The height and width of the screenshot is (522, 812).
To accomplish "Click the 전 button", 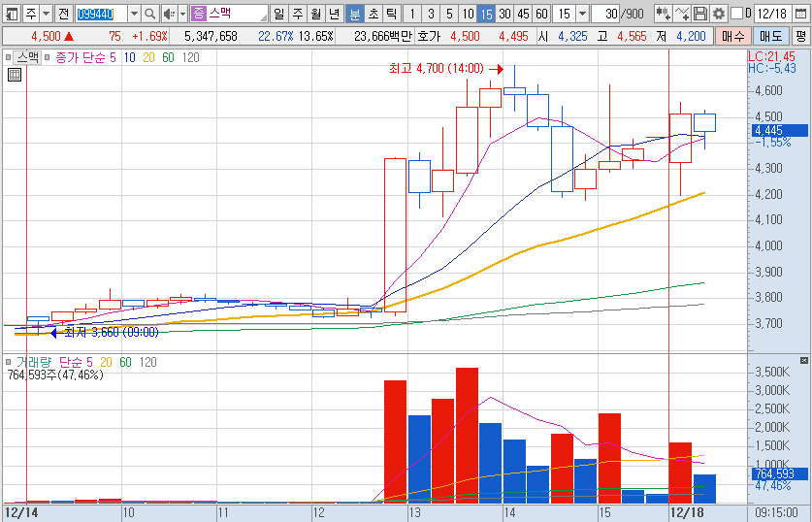I will (64, 14).
